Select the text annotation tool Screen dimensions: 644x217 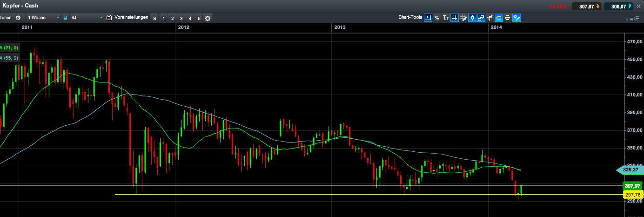click(446, 18)
